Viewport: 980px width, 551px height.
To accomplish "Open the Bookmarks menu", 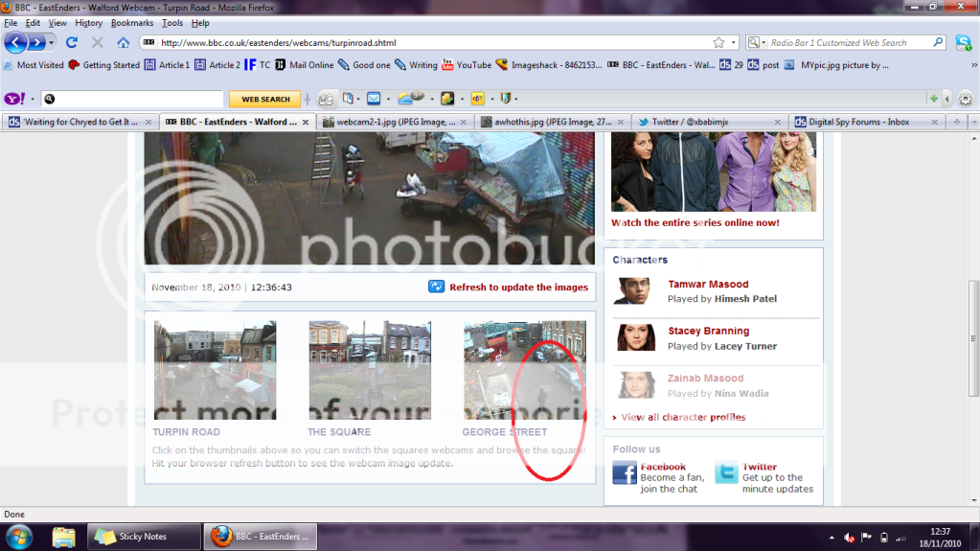I will click(132, 23).
